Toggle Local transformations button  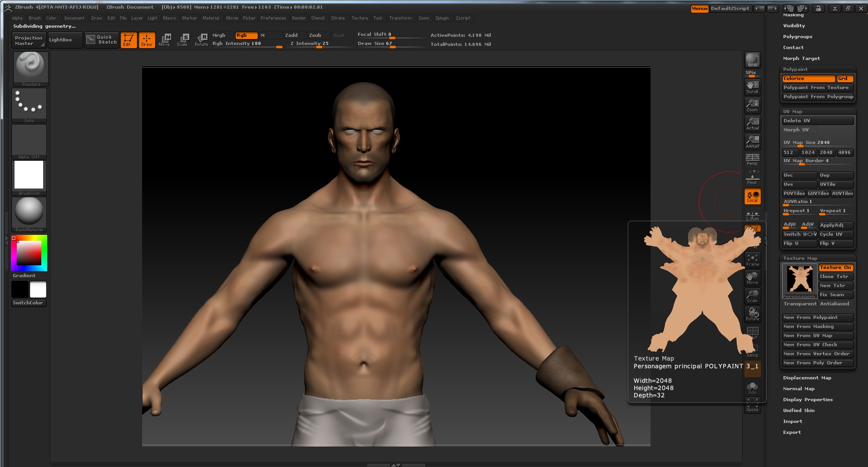coord(752,196)
